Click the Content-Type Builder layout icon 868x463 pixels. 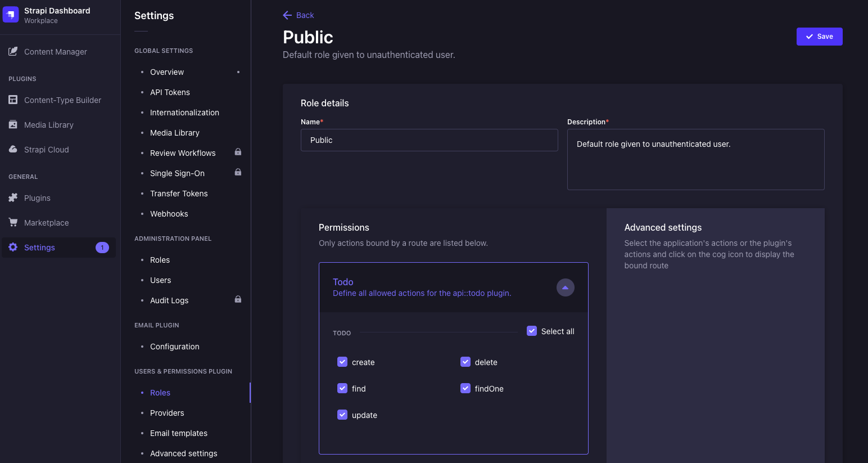click(13, 100)
